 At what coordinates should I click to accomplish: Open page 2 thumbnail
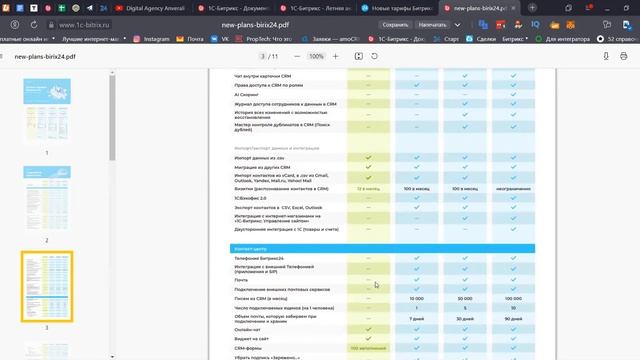47,198
